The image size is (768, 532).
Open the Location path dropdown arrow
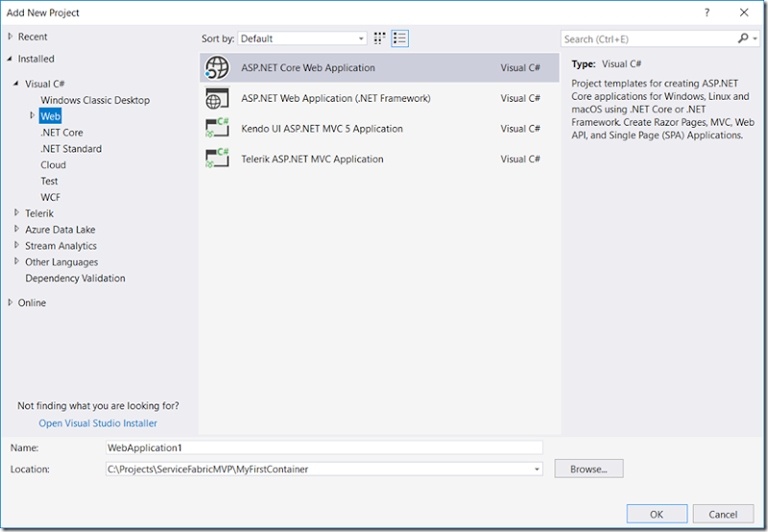(537, 470)
